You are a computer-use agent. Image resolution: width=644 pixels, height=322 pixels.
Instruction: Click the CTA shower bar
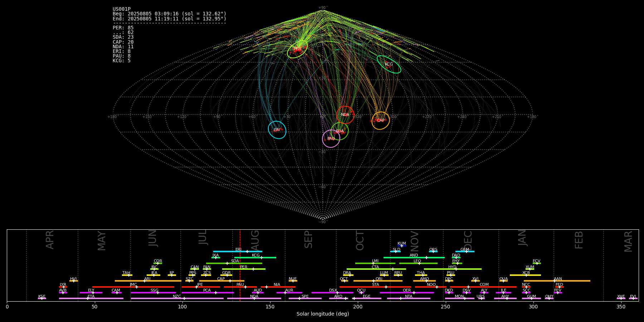[376, 269]
